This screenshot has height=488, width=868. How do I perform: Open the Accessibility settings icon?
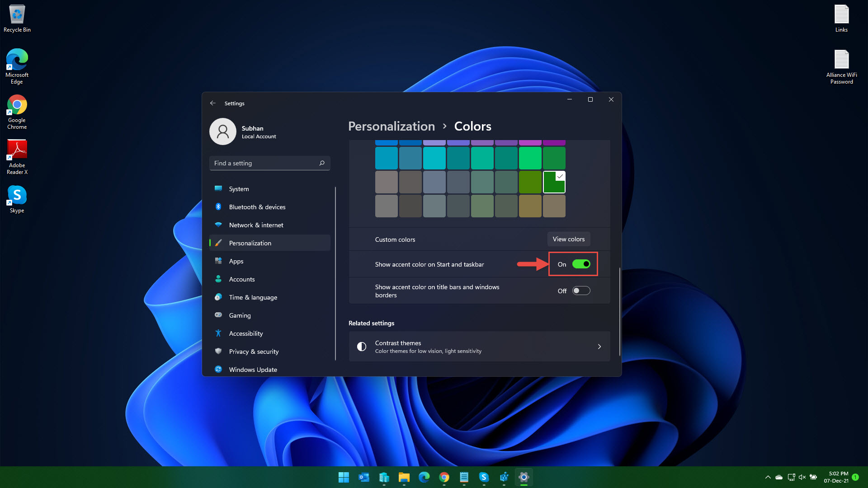click(x=218, y=333)
